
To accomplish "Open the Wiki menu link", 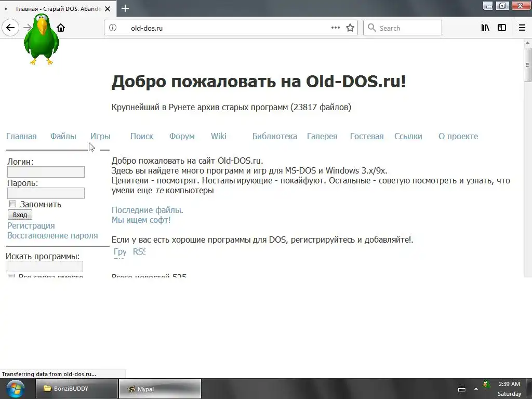I will [x=219, y=137].
